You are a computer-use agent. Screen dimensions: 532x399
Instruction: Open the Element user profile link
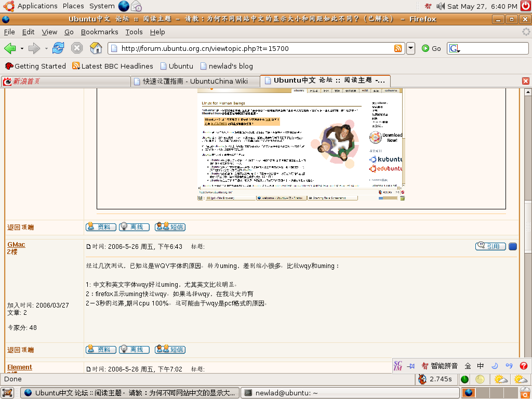[x=20, y=367]
